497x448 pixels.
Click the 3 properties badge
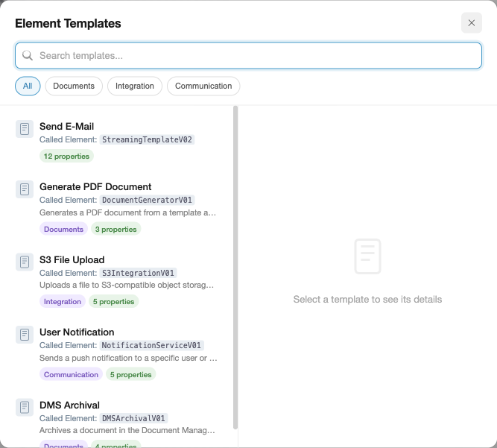(116, 229)
